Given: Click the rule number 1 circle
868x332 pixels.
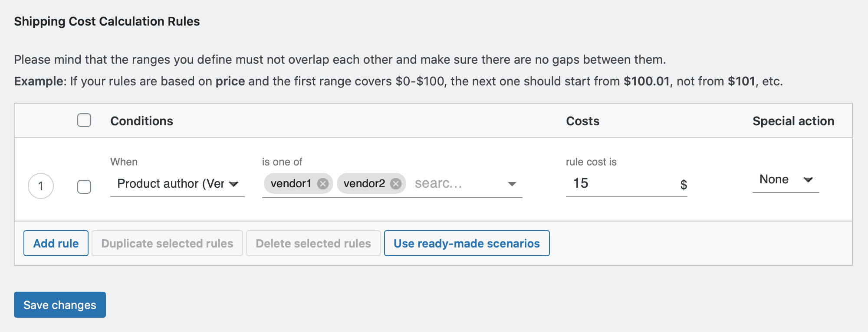Looking at the screenshot, I should point(41,186).
